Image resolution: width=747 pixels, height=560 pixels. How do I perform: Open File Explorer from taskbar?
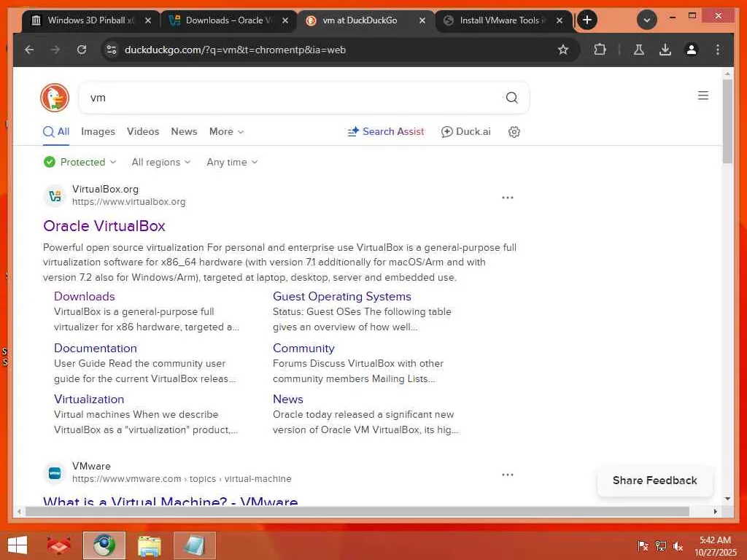click(x=149, y=545)
